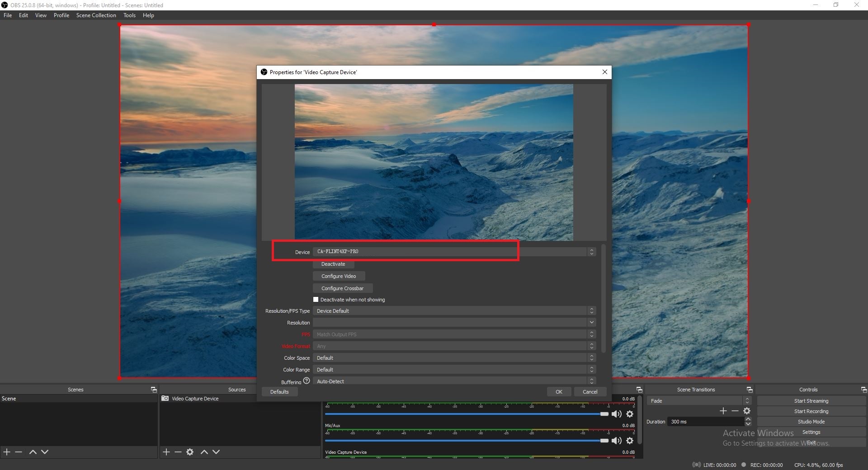Screen dimensions: 868x470
Task: Open the Resolution/FPS Type dropdown
Action: (x=454, y=311)
